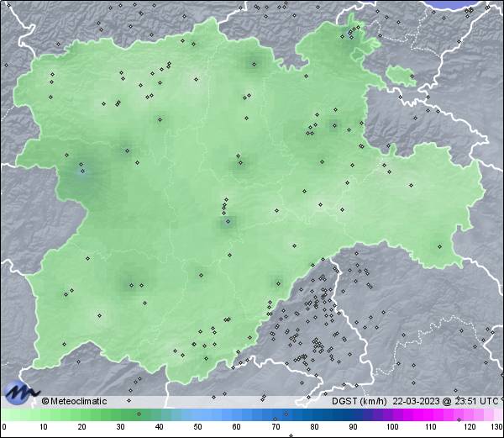Screen dimensions: 504x438
Task: Click the ©Meteoclimatic copyright text
Action: click(x=74, y=401)
